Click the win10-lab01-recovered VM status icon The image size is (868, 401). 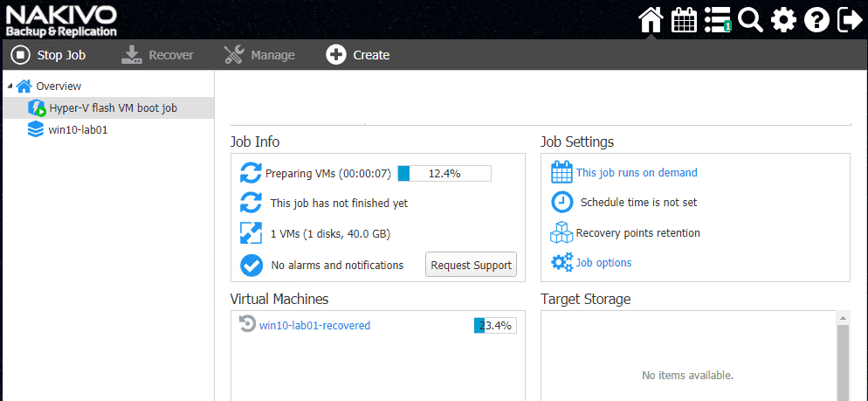click(247, 325)
